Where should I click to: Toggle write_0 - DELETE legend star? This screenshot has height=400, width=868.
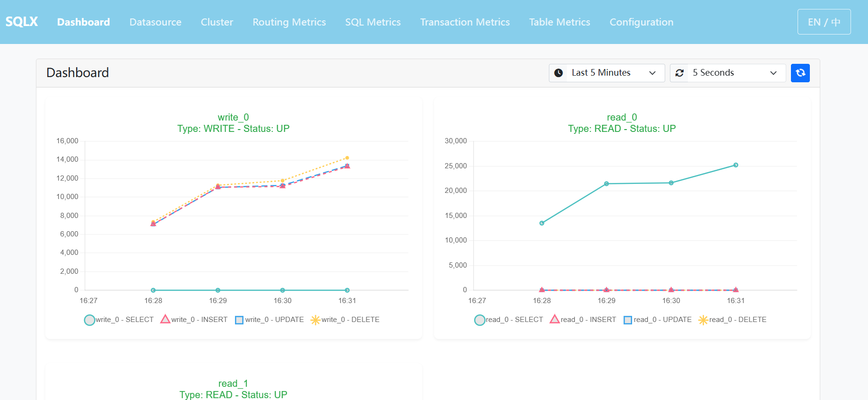click(315, 320)
